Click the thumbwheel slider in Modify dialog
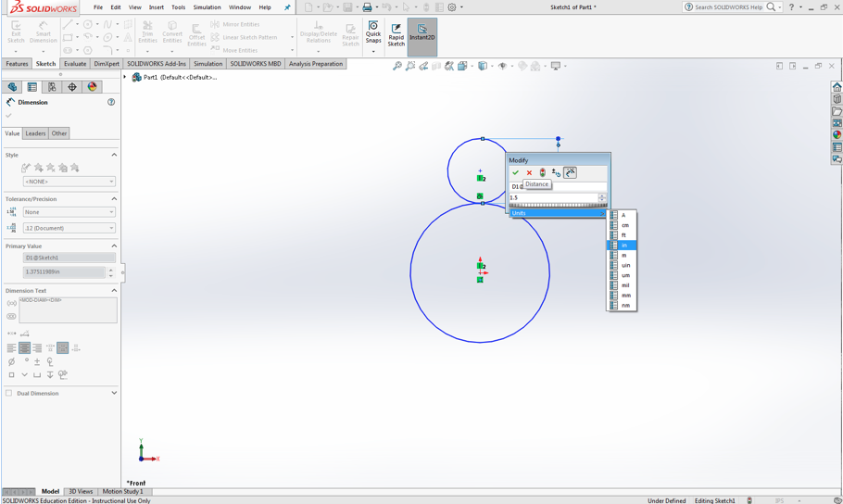 tap(558, 206)
